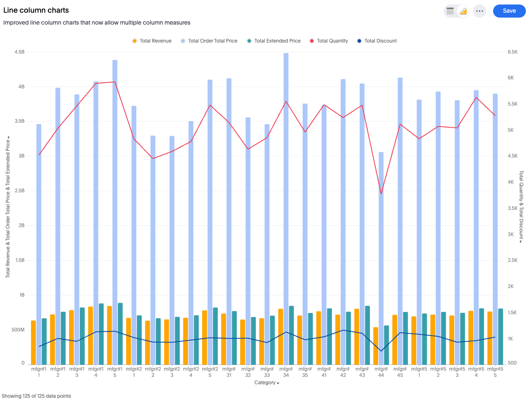The width and height of the screenshot is (532, 401).
Task: Click the Save button
Action: click(x=509, y=11)
